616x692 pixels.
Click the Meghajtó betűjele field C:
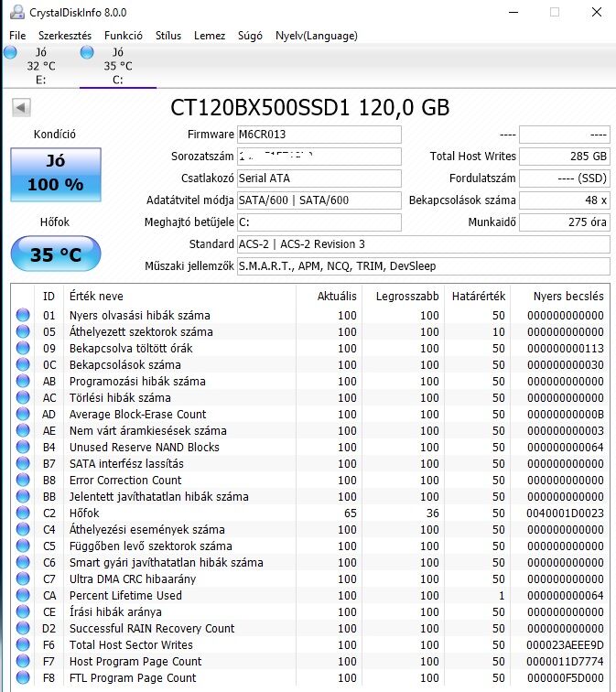tap(319, 222)
